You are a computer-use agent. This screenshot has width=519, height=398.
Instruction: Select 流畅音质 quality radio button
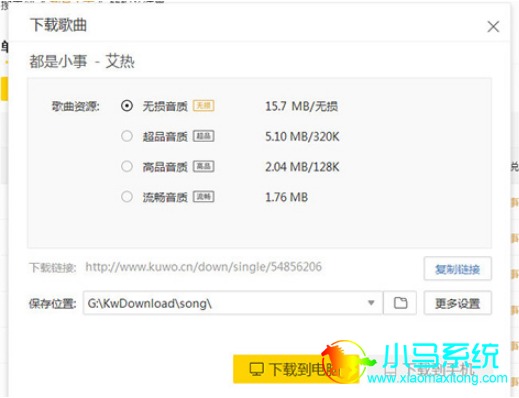coord(127,197)
